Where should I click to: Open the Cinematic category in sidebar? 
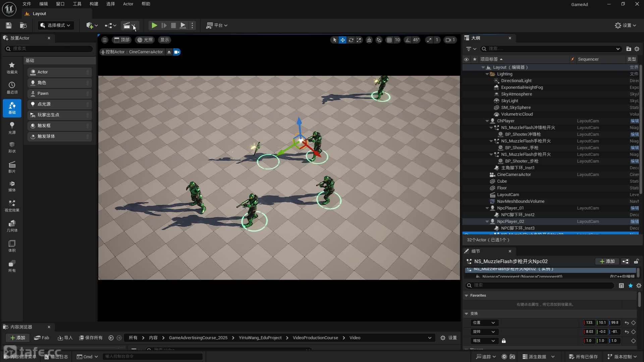pos(12,167)
